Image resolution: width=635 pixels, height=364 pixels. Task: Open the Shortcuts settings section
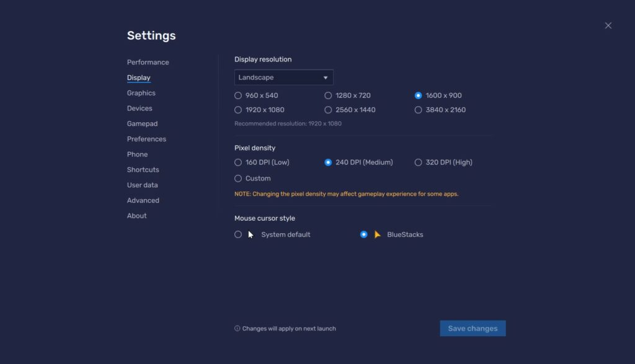[x=143, y=169]
